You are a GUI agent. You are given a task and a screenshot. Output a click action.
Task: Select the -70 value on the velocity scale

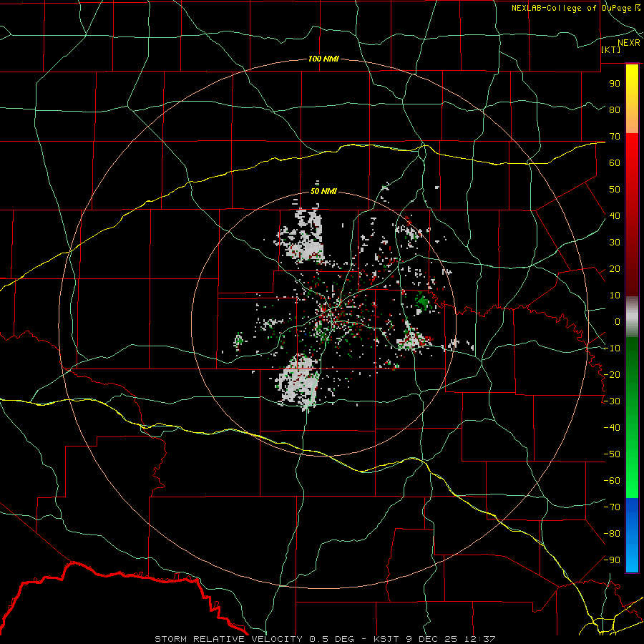tap(612, 507)
